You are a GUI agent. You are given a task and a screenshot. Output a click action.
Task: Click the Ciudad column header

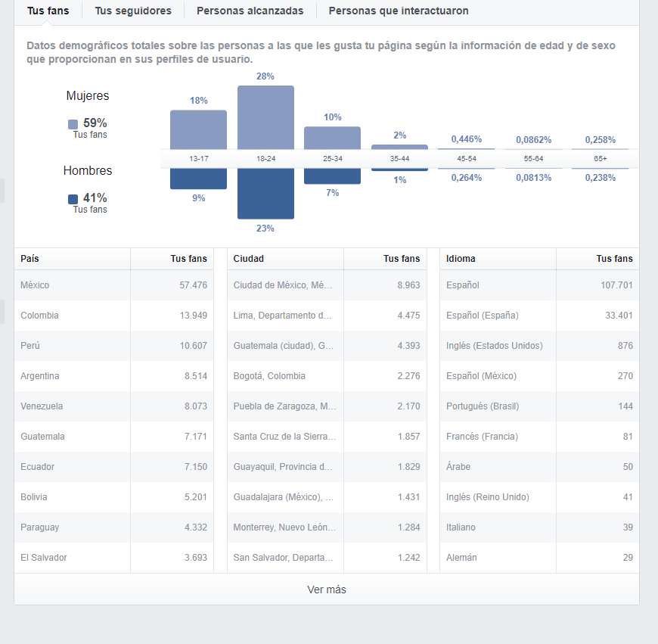[285, 259]
